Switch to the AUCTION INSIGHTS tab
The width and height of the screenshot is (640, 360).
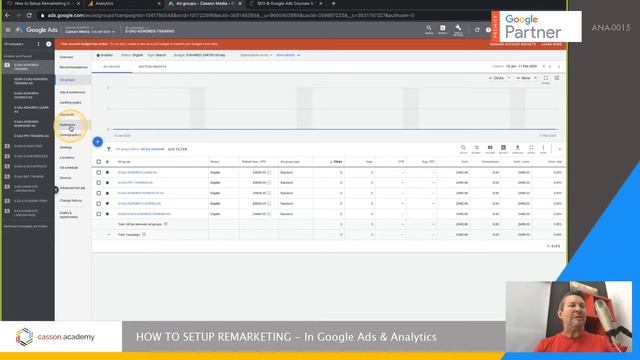click(152, 67)
